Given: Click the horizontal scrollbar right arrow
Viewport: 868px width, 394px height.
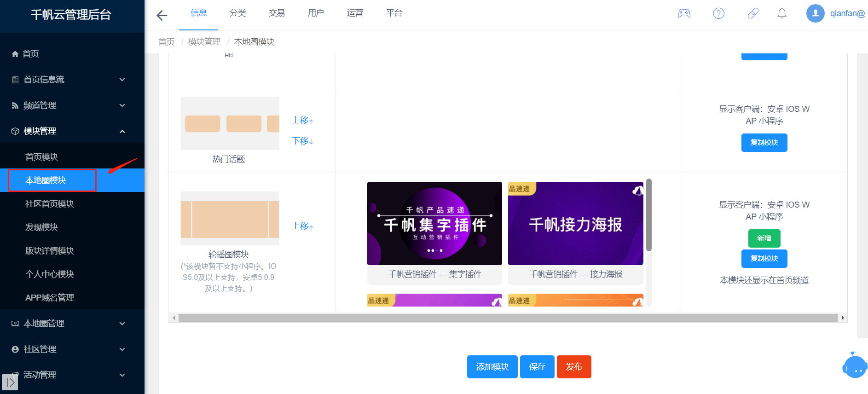Looking at the screenshot, I should (843, 318).
